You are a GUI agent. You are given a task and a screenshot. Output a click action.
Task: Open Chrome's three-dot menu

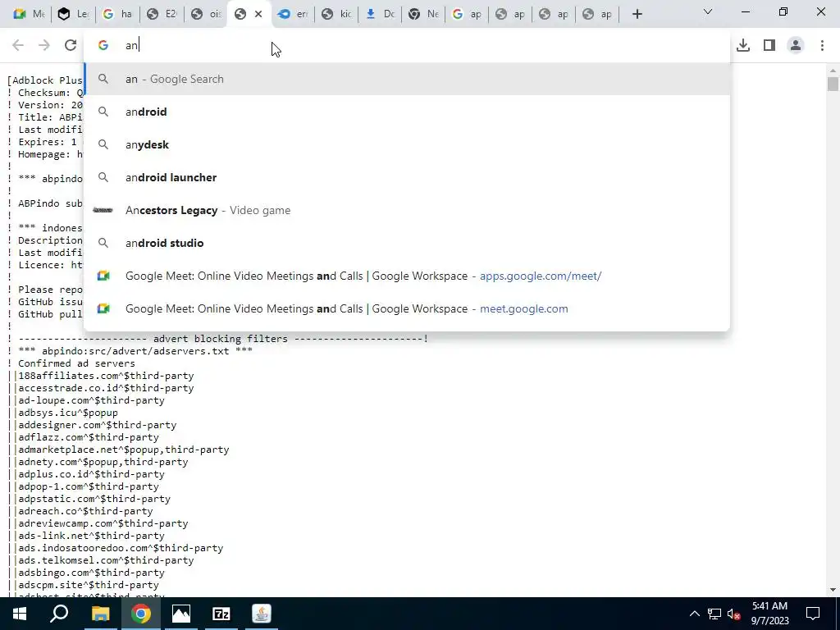coord(822,45)
